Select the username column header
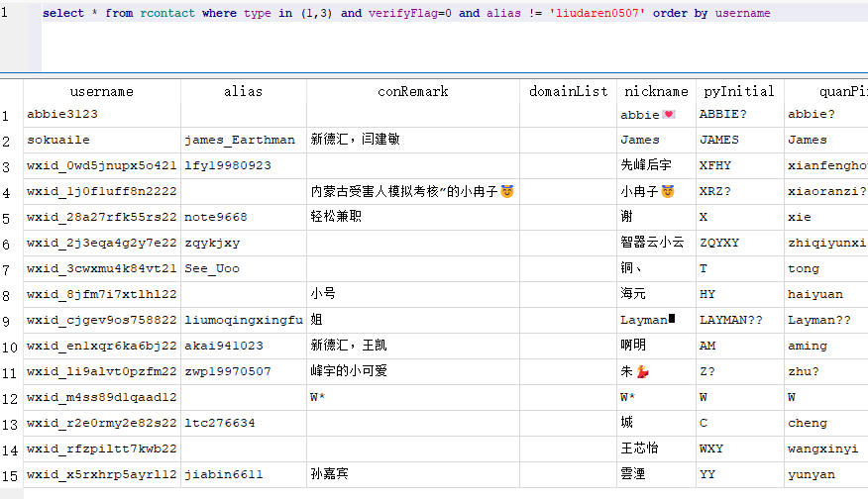 pos(102,91)
